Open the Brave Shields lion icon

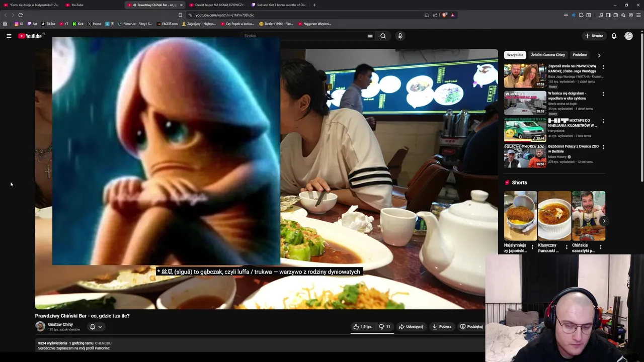click(444, 15)
